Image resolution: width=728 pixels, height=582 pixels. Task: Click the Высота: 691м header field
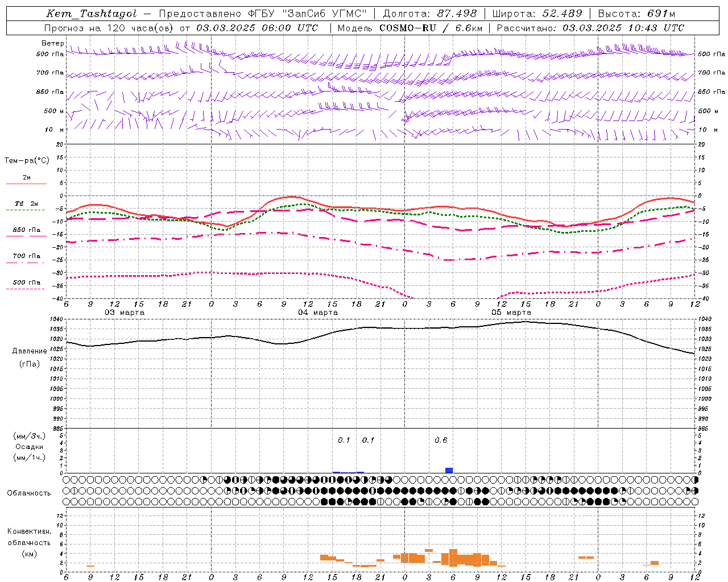pos(637,14)
